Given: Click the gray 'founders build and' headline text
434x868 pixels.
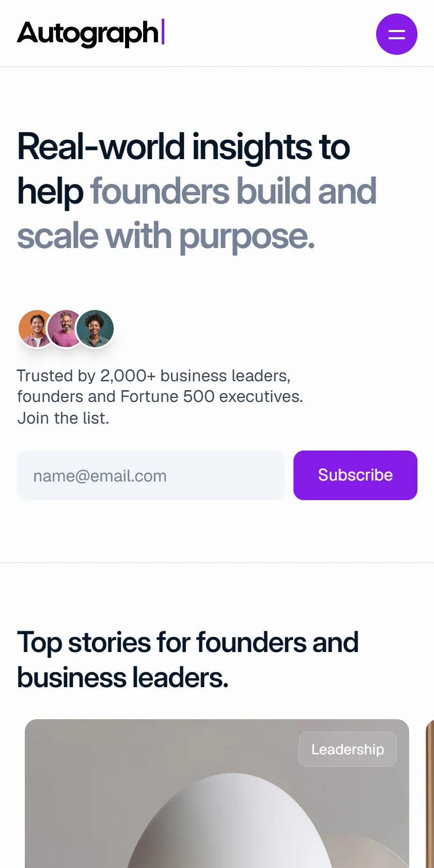Looking at the screenshot, I should click(x=234, y=191).
